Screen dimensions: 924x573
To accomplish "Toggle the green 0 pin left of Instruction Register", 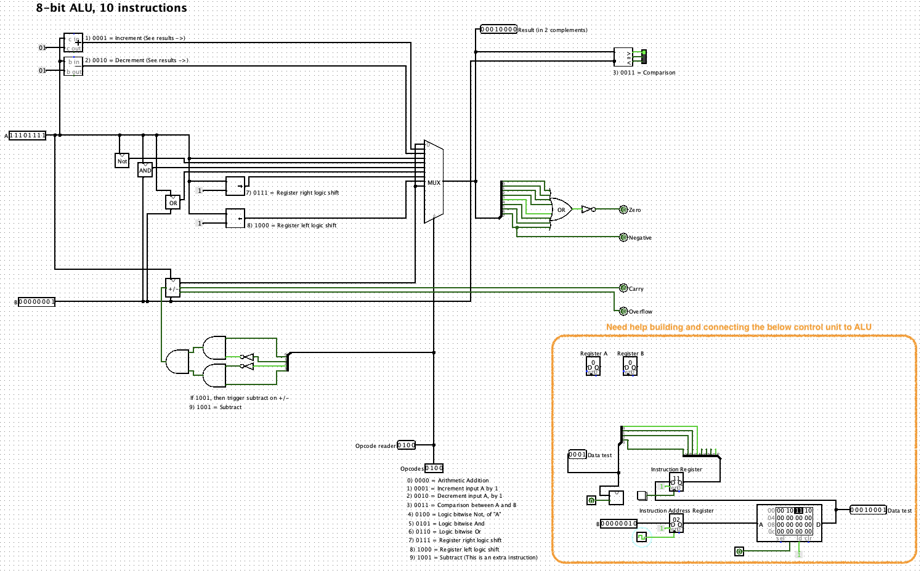I will click(x=591, y=500).
